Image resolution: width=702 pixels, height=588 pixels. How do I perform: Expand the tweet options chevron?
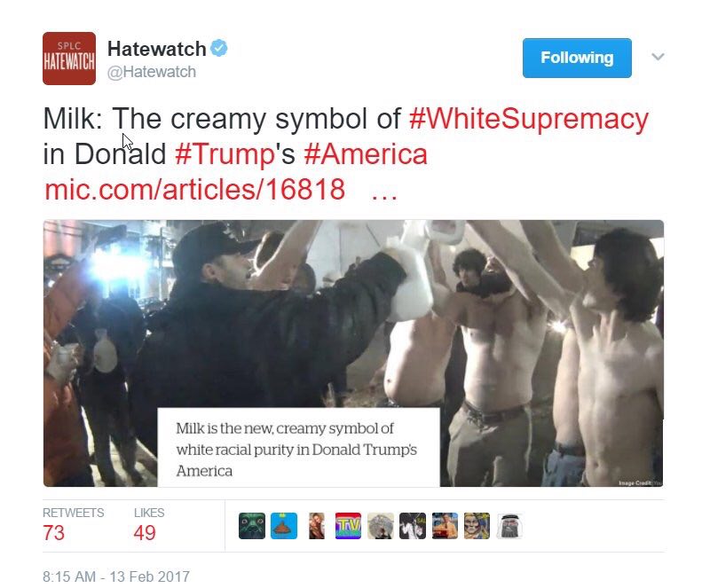pos(658,57)
